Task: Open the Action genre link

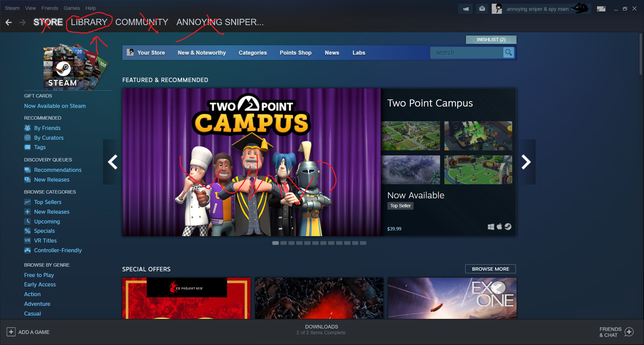Action: 32,294
